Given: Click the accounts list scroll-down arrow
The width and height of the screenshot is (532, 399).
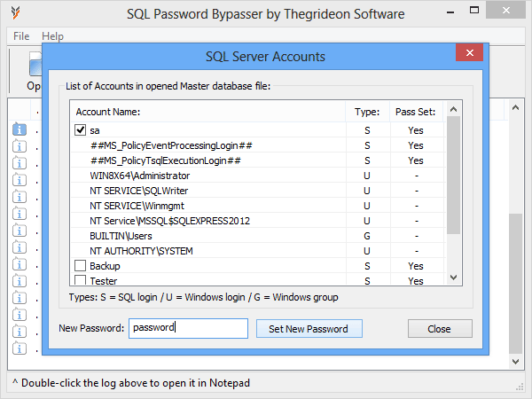Looking at the screenshot, I should coord(454,278).
